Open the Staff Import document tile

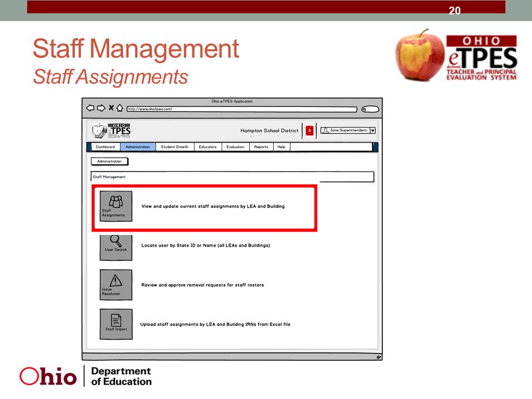pyautogui.click(x=116, y=324)
